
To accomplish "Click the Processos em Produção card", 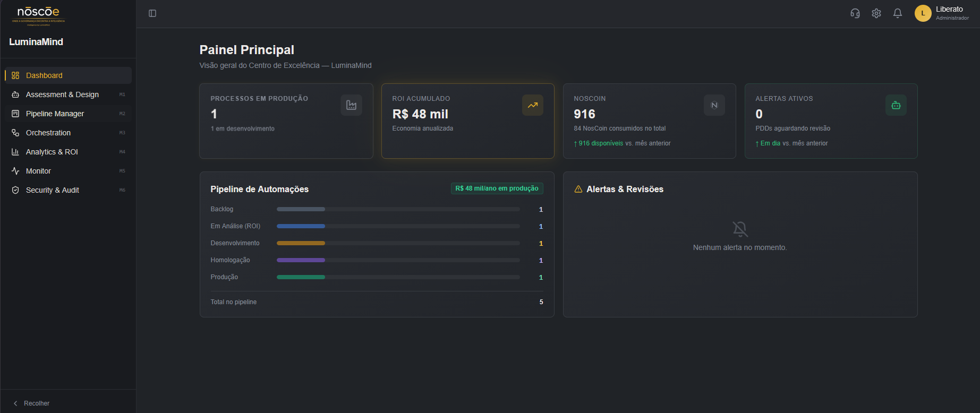I will [286, 121].
